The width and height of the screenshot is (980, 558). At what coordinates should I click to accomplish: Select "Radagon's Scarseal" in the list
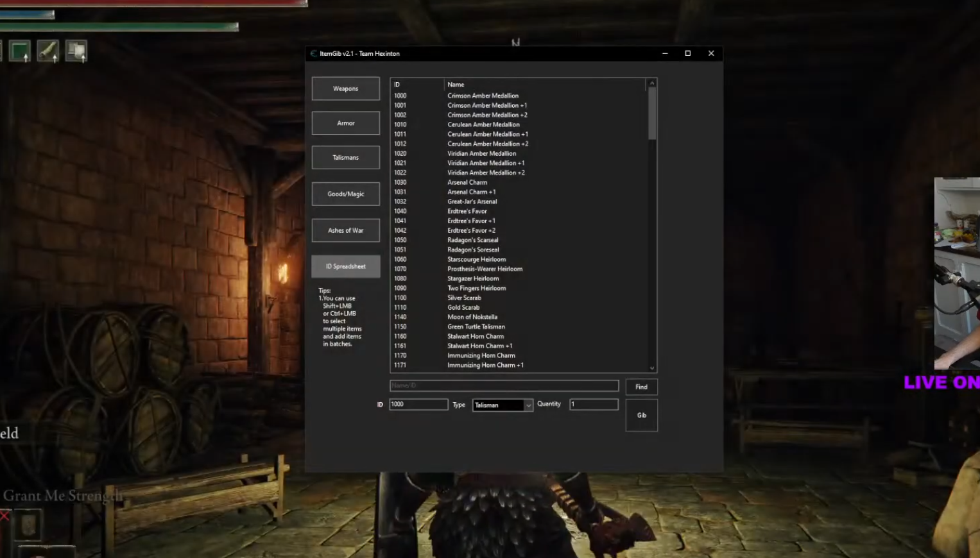(x=519, y=240)
